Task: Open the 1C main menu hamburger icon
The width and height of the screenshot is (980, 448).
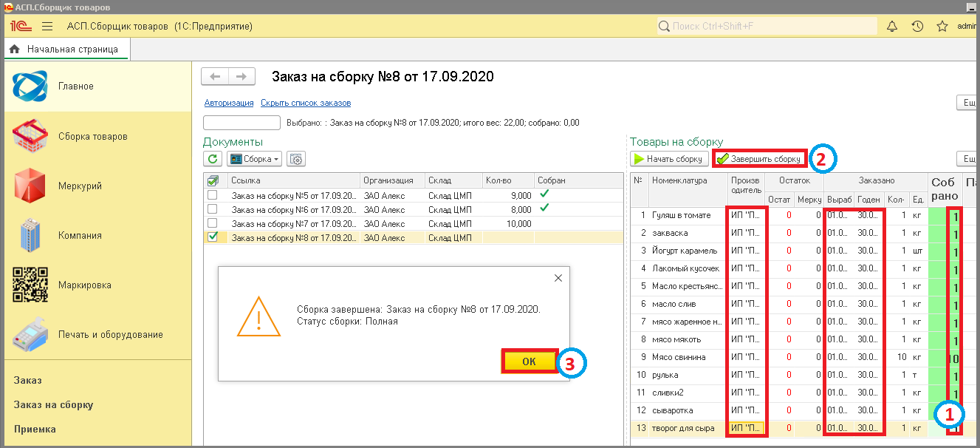Action: [x=47, y=27]
